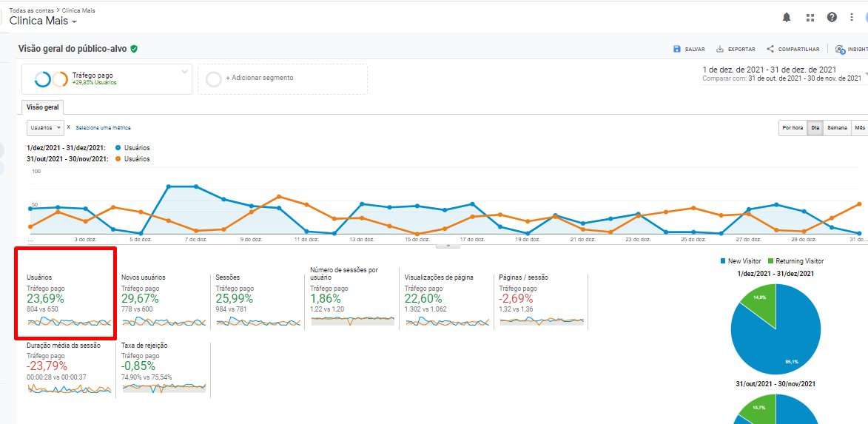Screen dimensions: 868x424
Task: Select the Semana chart interval
Action: pos(837,128)
